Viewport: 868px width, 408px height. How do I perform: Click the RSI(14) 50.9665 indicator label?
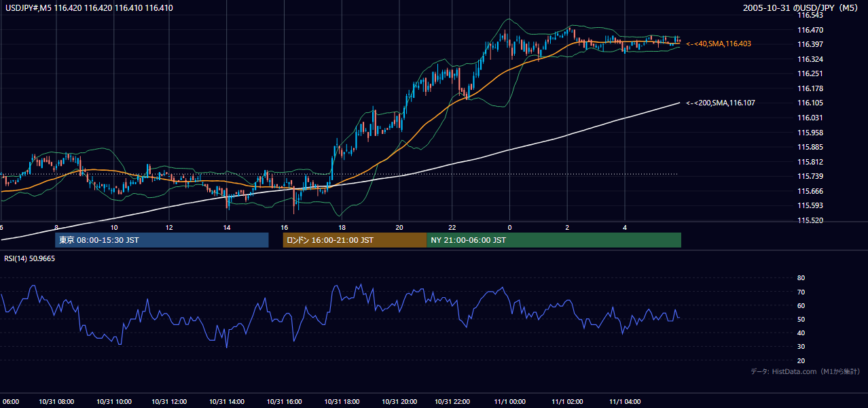coord(29,258)
